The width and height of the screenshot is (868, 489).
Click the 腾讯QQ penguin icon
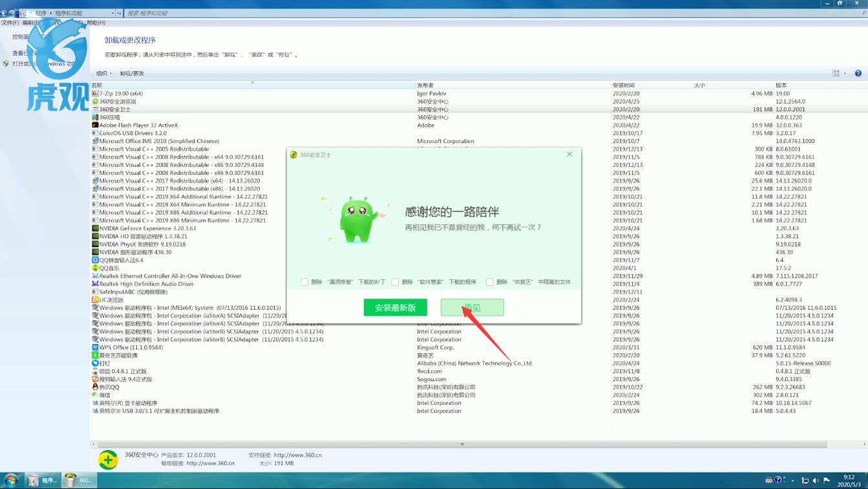tap(95, 387)
